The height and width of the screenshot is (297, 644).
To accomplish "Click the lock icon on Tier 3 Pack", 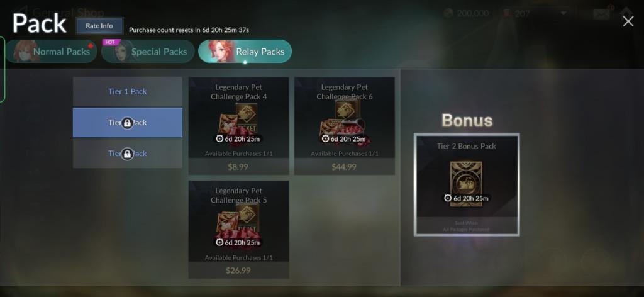I will click(127, 154).
